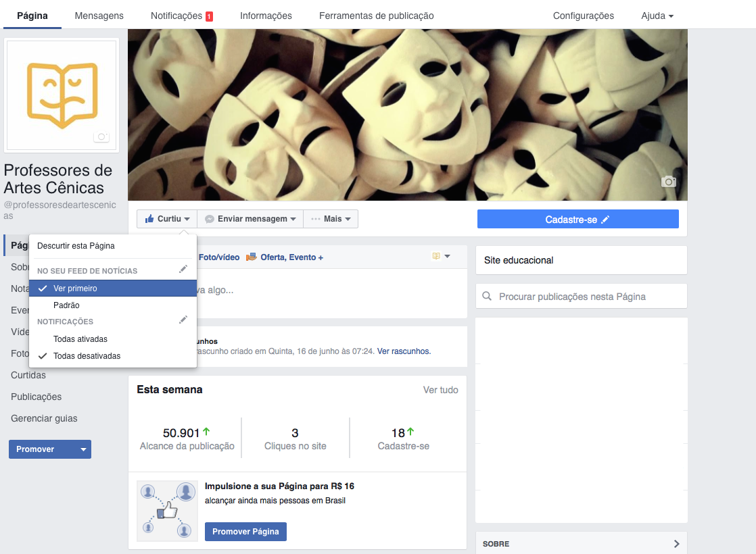
Task: Open Gerenciar guias in the sidebar
Action: (x=44, y=418)
